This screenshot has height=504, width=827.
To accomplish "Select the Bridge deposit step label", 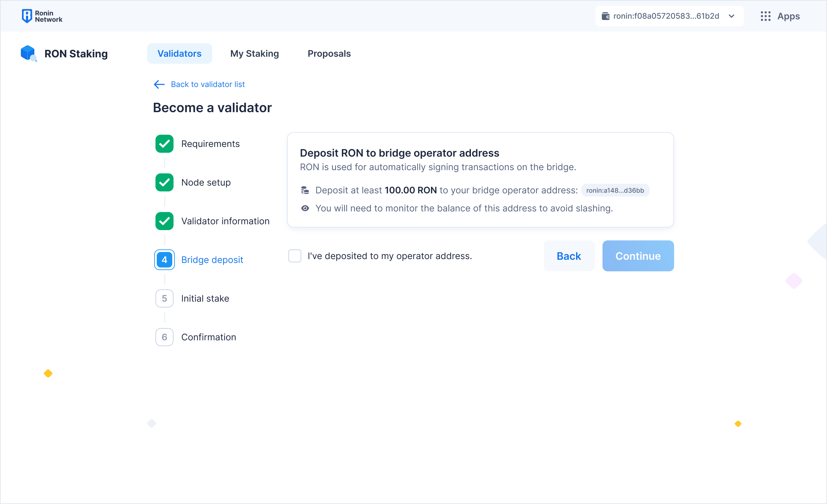I will [212, 260].
